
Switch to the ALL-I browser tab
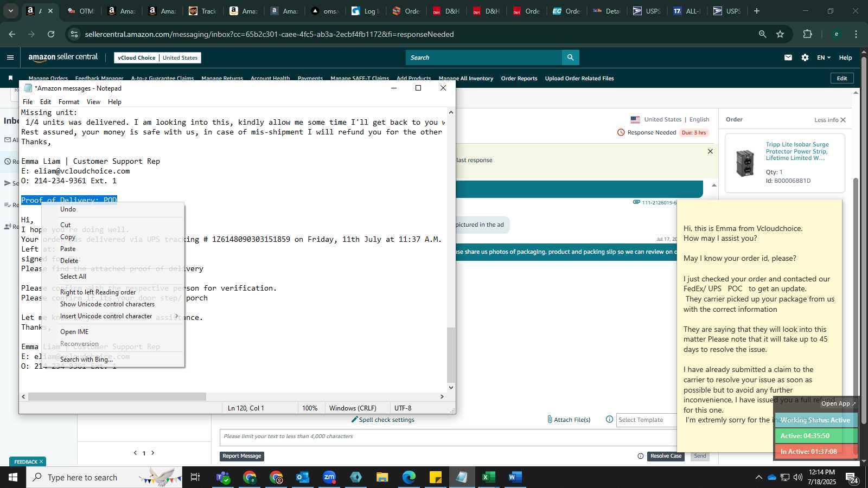[x=687, y=11]
